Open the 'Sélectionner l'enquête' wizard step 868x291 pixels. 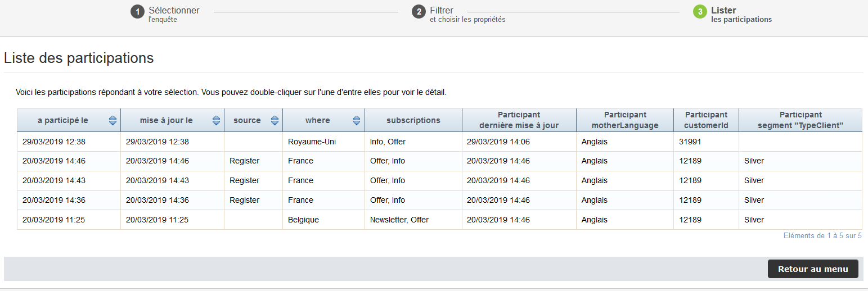click(173, 14)
